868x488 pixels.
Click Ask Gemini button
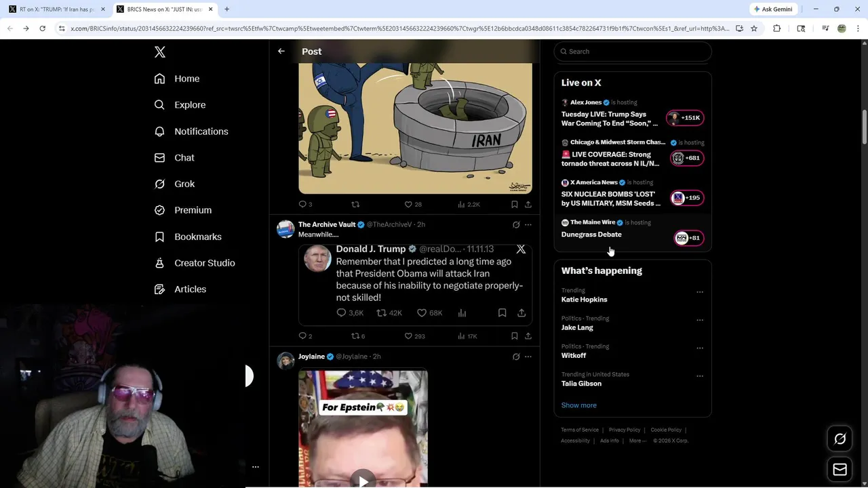[x=772, y=9]
